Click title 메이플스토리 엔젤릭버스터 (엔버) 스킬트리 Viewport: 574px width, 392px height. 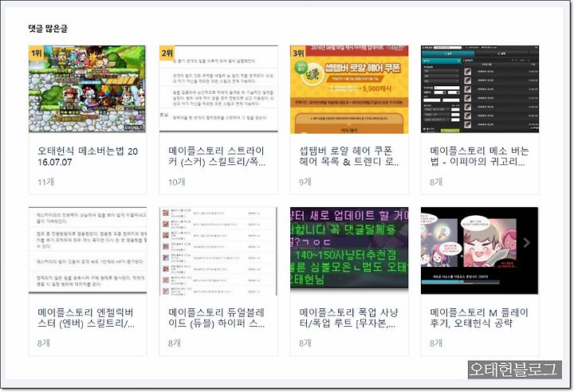86,318
